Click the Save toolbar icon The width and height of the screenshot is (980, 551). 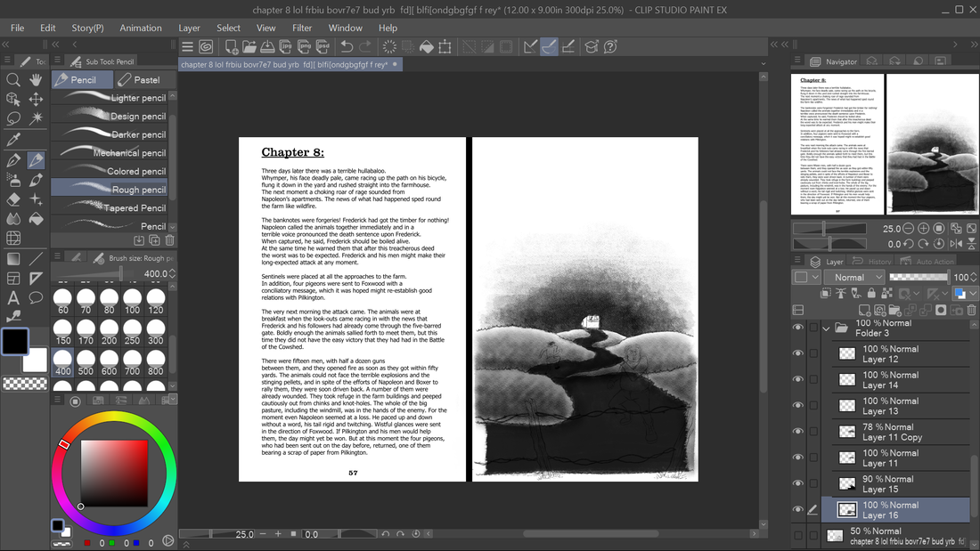tap(267, 47)
